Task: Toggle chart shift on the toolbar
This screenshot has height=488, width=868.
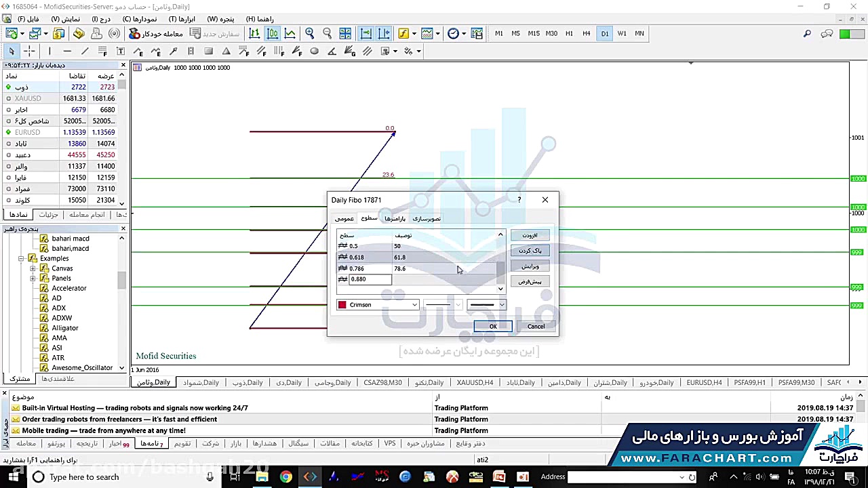Action: click(384, 33)
